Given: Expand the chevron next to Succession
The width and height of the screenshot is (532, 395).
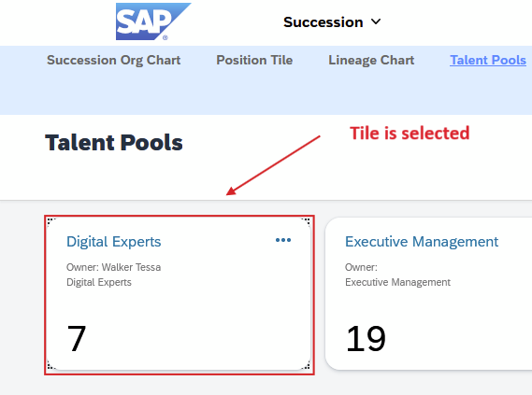Looking at the screenshot, I should pos(376,22).
